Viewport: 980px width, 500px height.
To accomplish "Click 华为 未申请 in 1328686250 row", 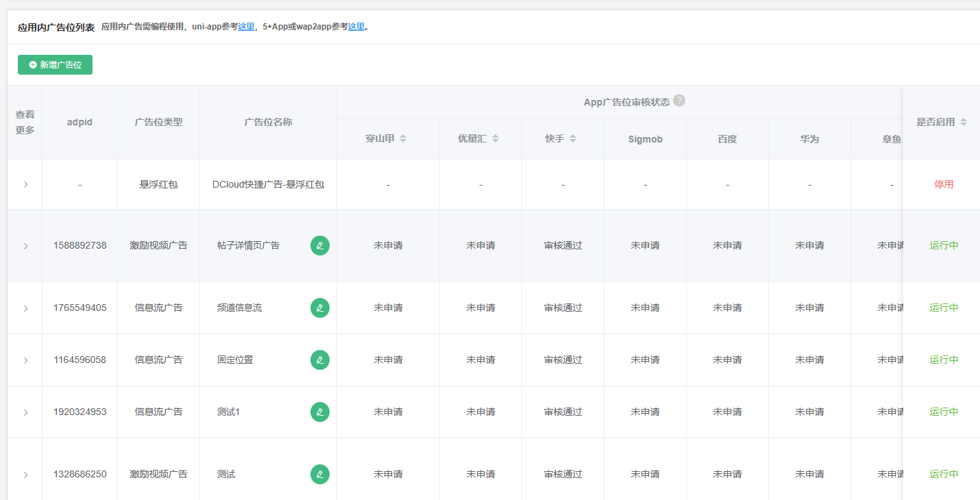I will point(809,474).
